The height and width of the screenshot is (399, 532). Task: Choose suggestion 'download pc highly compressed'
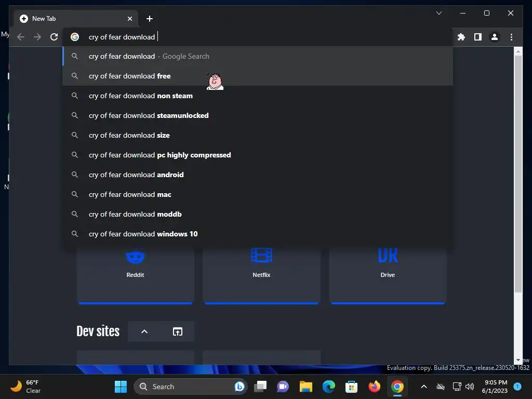click(258, 155)
